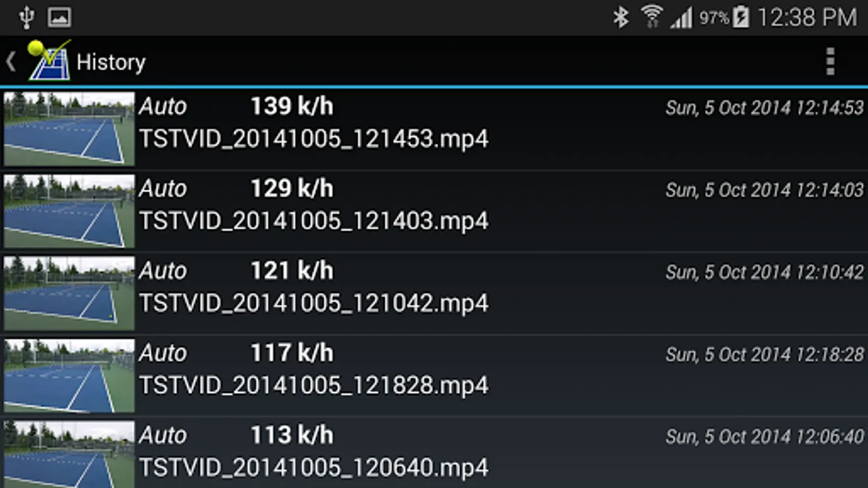Viewport: 868px width, 488px height.
Task: Tap the Bluetooth status bar icon
Action: (621, 17)
